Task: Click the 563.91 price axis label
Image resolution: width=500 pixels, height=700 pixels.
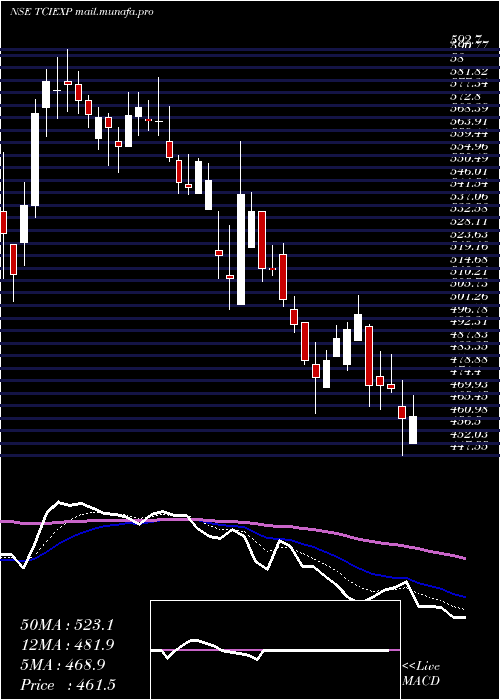Action: [x=469, y=121]
